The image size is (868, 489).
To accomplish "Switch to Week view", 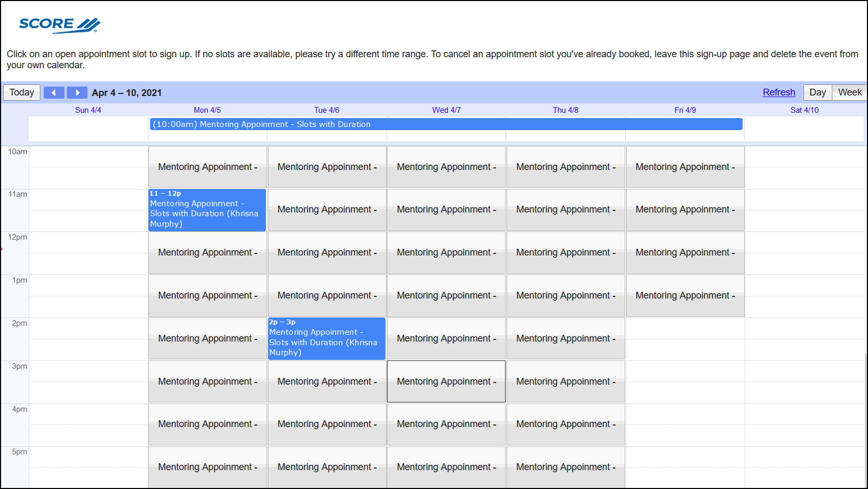I will 849,92.
